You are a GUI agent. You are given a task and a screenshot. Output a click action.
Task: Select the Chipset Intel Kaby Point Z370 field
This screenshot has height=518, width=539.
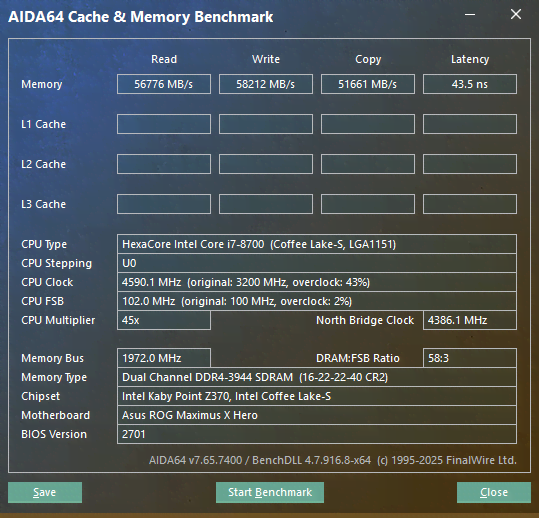pos(317,396)
